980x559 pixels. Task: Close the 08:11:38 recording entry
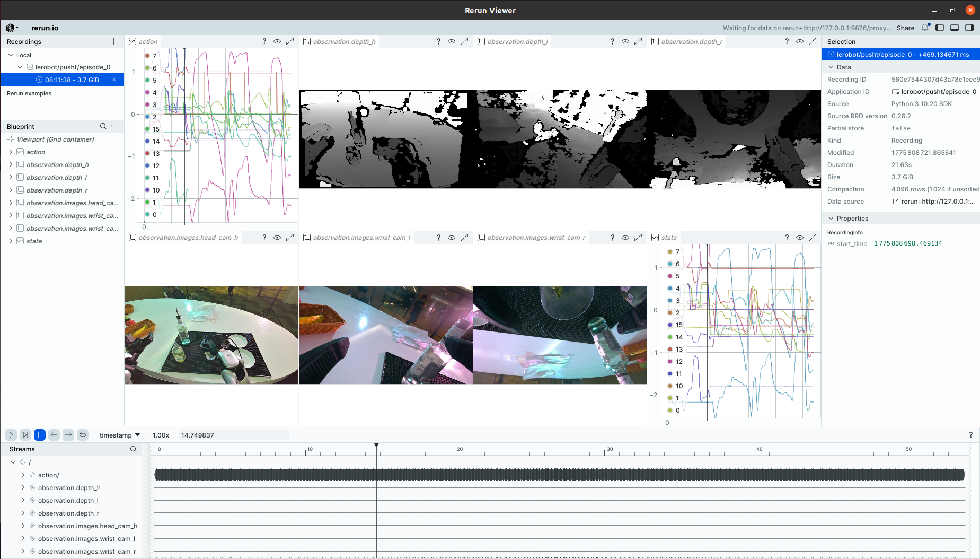(x=114, y=80)
